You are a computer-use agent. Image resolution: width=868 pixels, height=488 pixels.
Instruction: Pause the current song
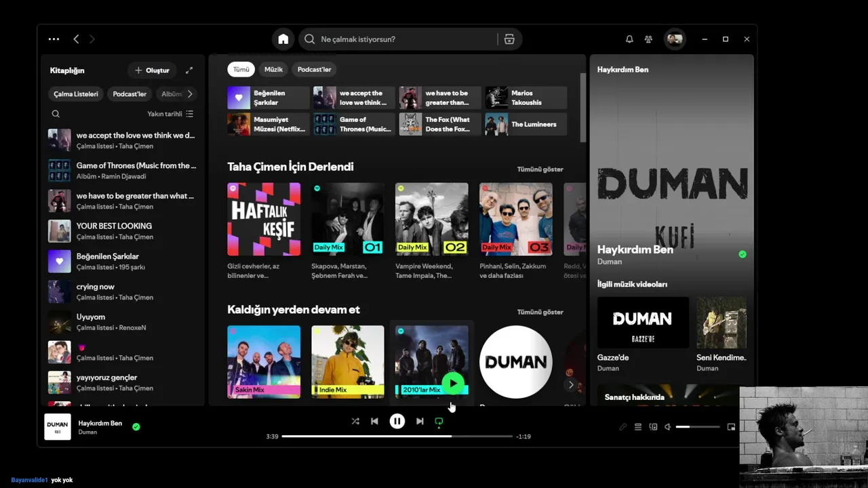[397, 421]
